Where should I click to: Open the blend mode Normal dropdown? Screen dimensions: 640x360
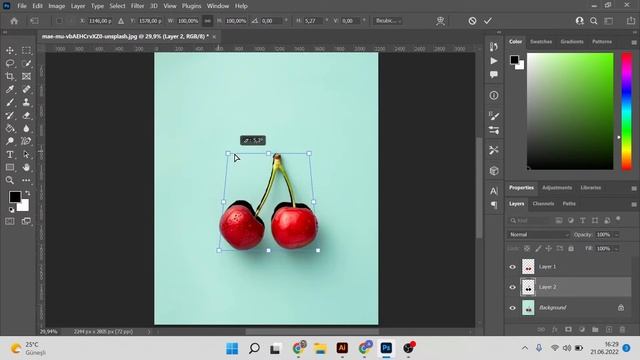[x=538, y=235]
